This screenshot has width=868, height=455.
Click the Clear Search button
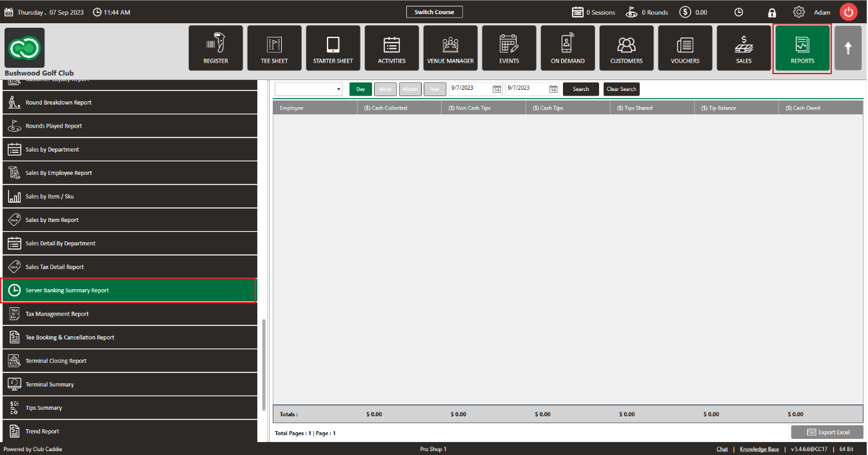[622, 89]
